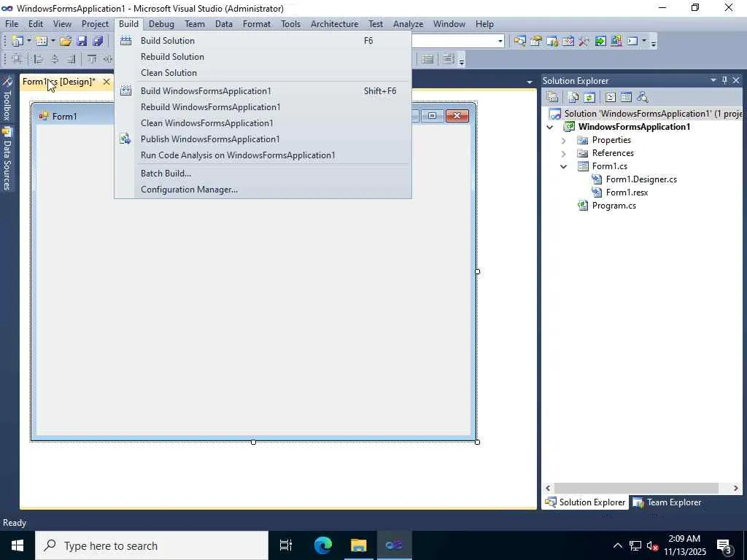747x560 pixels.
Task: Click the taskbar search box
Action: [x=152, y=545]
